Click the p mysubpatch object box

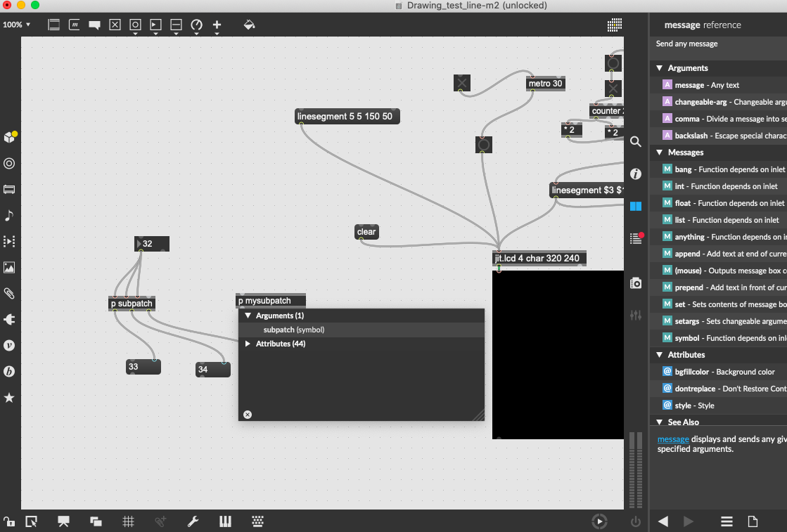tap(271, 301)
